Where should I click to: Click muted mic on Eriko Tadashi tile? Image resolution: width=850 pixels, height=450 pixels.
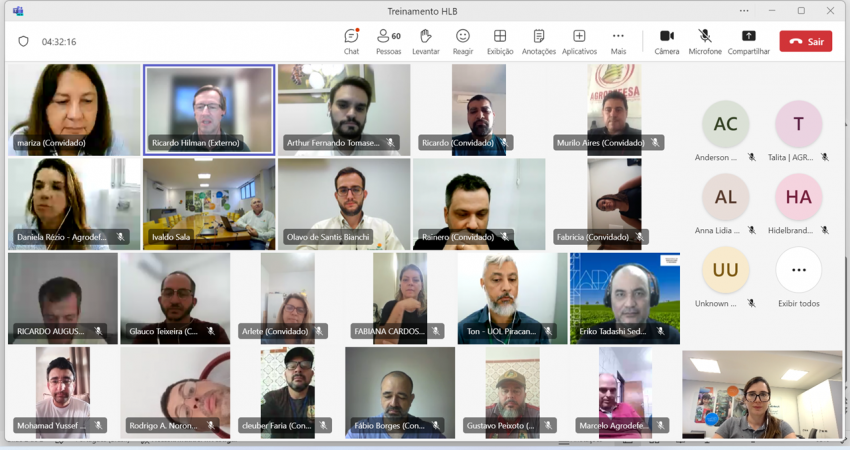coord(660,331)
